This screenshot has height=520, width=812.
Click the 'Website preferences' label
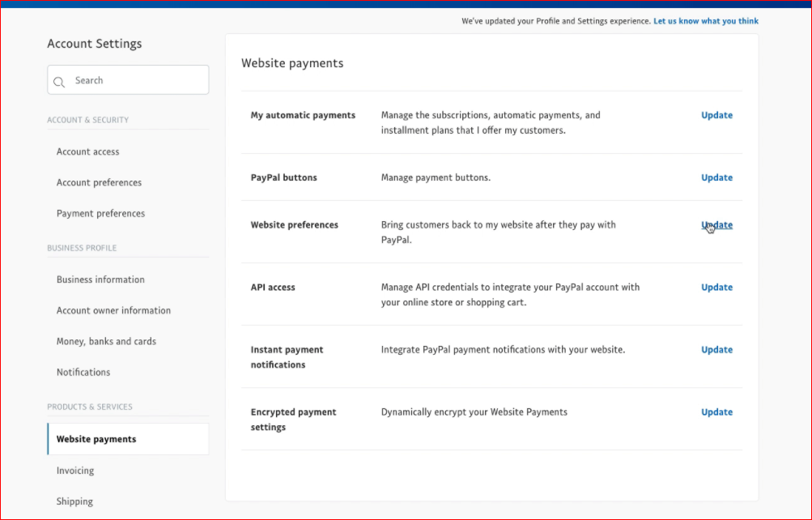click(294, 225)
